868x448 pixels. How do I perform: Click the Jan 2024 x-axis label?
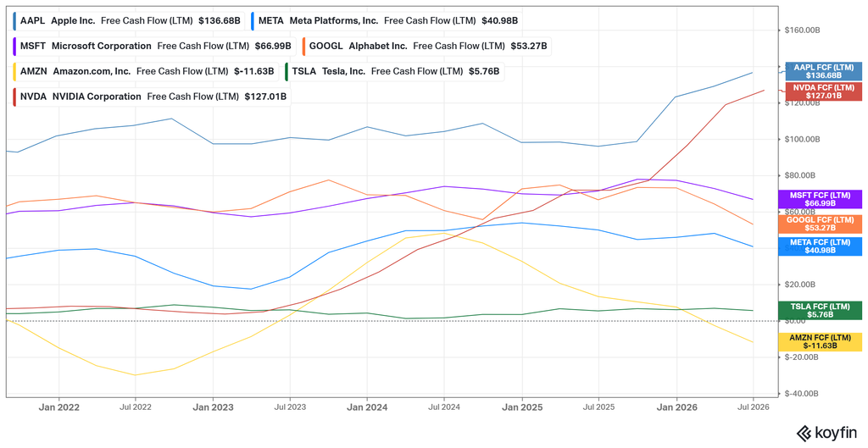[x=367, y=407]
